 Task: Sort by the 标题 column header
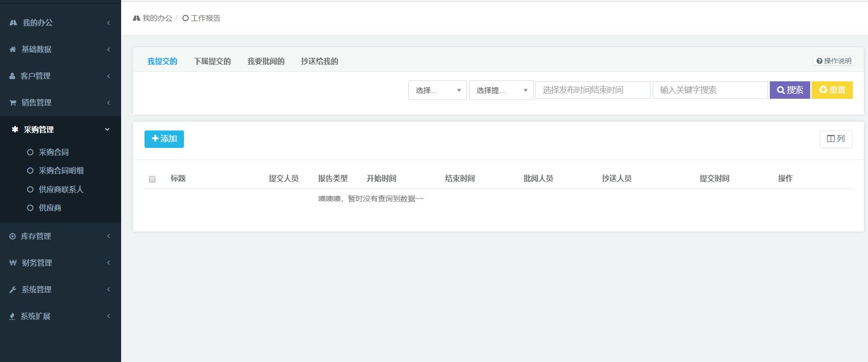pos(178,179)
